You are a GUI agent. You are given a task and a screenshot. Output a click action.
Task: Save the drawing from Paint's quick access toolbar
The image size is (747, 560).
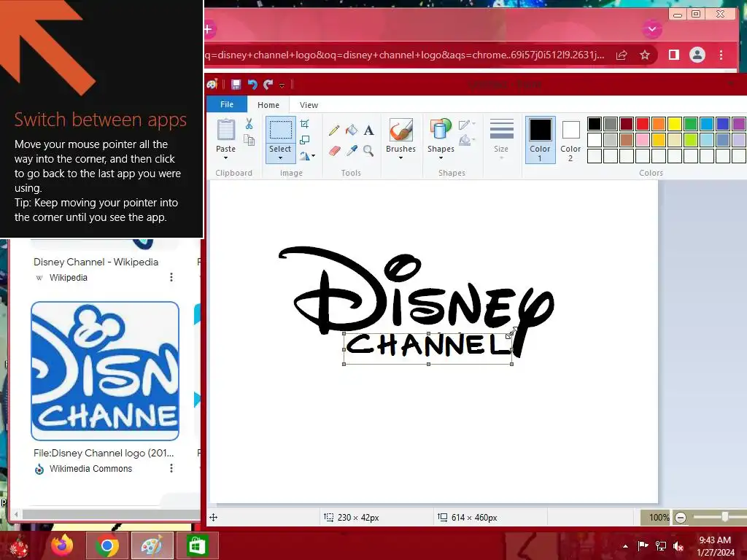pyautogui.click(x=236, y=85)
